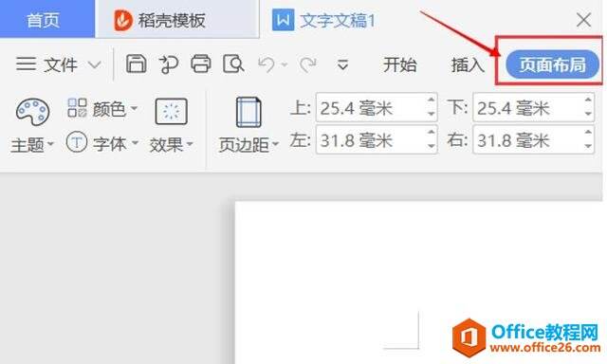Open the Undo history dropdown arrow
Viewport: 607px width, 364px height.
[285, 64]
